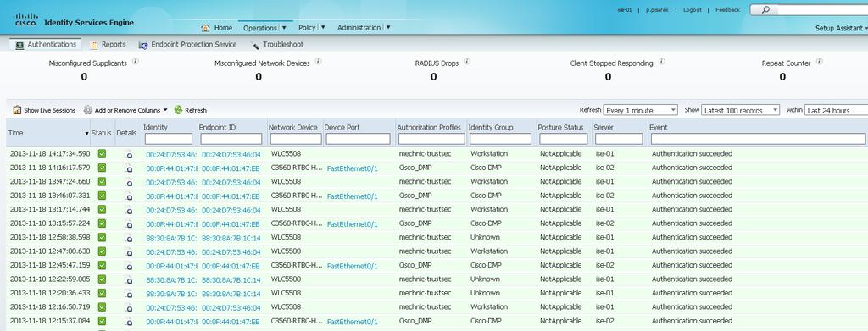Click green status icon of 12:45:47.159 row
868x331 pixels.
pyautogui.click(x=102, y=265)
